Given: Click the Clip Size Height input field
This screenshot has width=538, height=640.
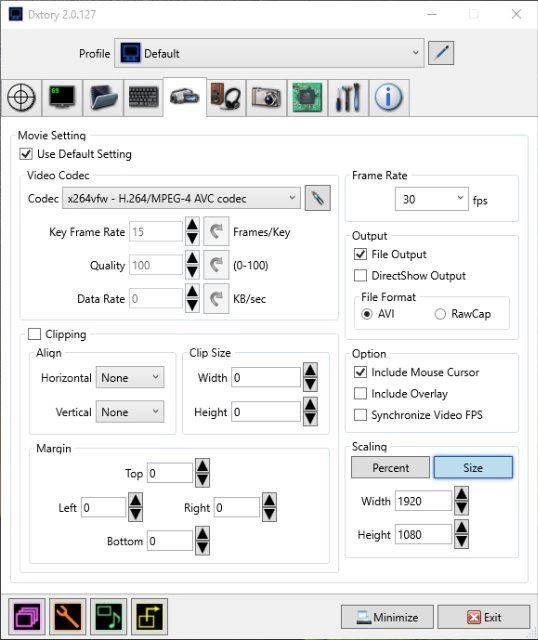Looking at the screenshot, I should coord(266,412).
